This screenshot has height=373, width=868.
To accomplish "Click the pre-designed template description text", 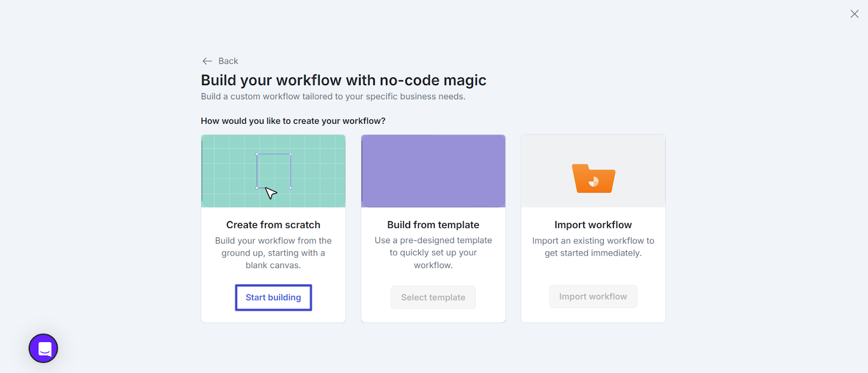I will click(x=433, y=252).
